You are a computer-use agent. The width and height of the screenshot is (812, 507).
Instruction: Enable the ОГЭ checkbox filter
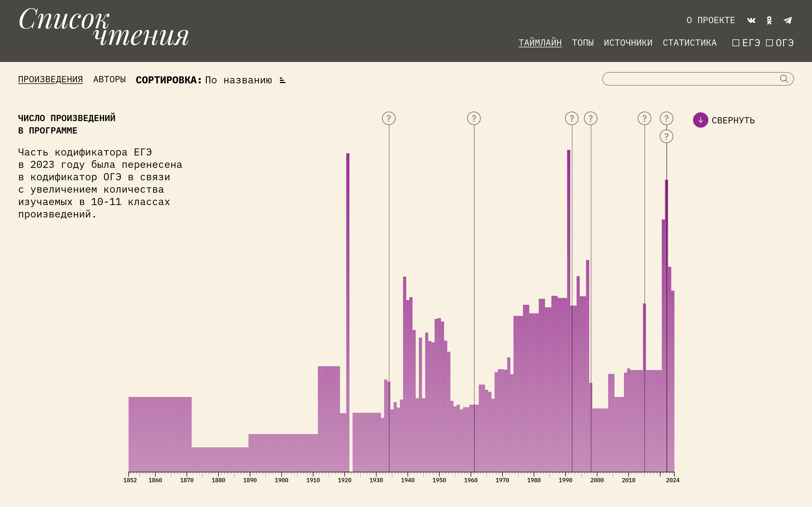click(x=769, y=43)
